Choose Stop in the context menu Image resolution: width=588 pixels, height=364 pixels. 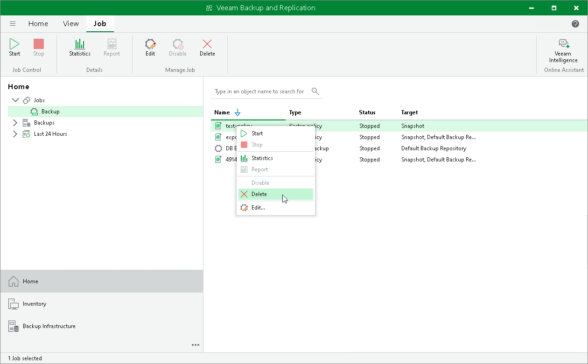pos(276,145)
